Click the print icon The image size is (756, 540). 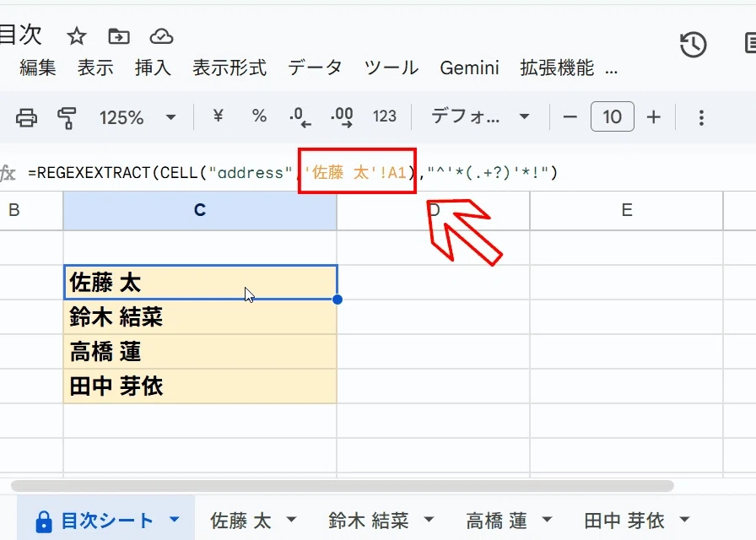click(26, 117)
